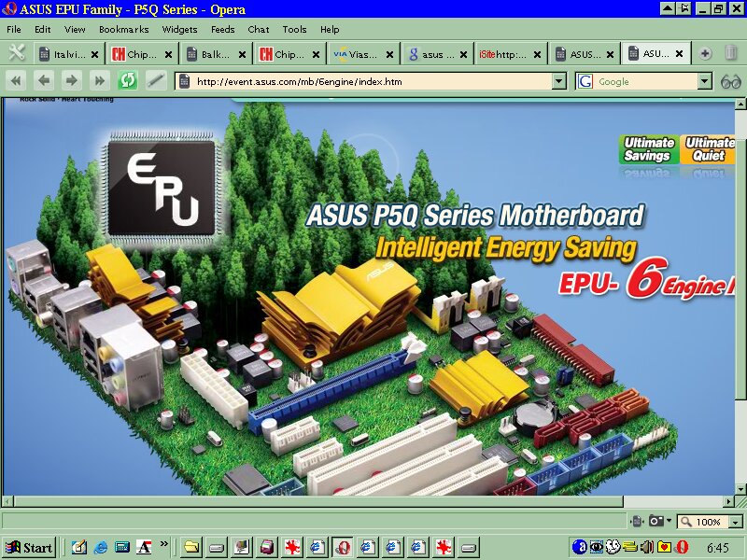This screenshot has height=560, width=747.
Task: Switch to the asus ... Google tab
Action: [x=437, y=54]
